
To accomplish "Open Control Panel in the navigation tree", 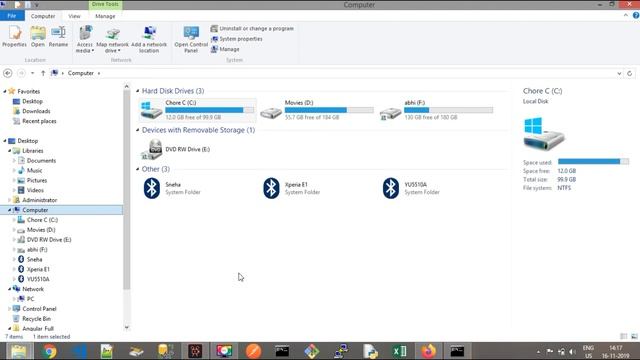I will [39, 309].
